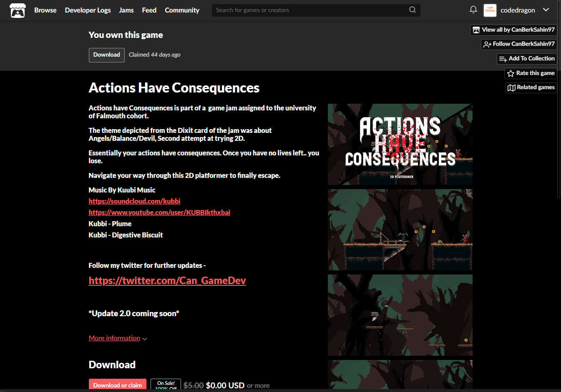561x392 pixels.
Task: Open Related games
Action: pos(531,87)
